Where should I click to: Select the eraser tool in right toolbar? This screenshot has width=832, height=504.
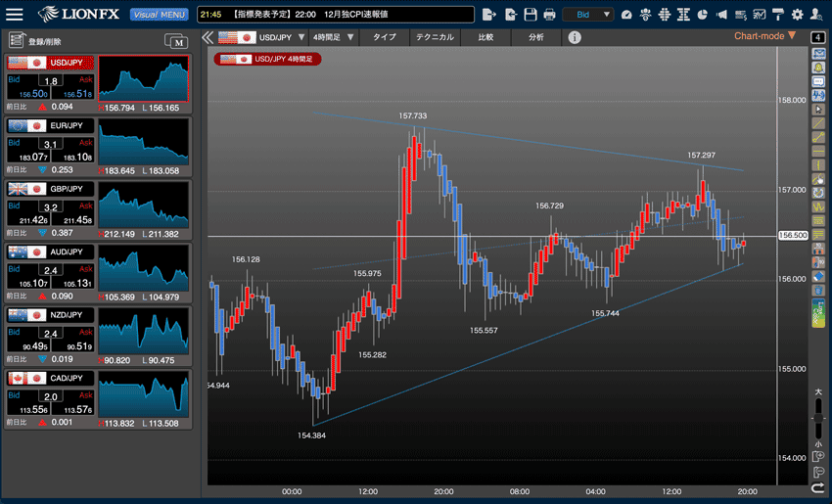pos(818,277)
